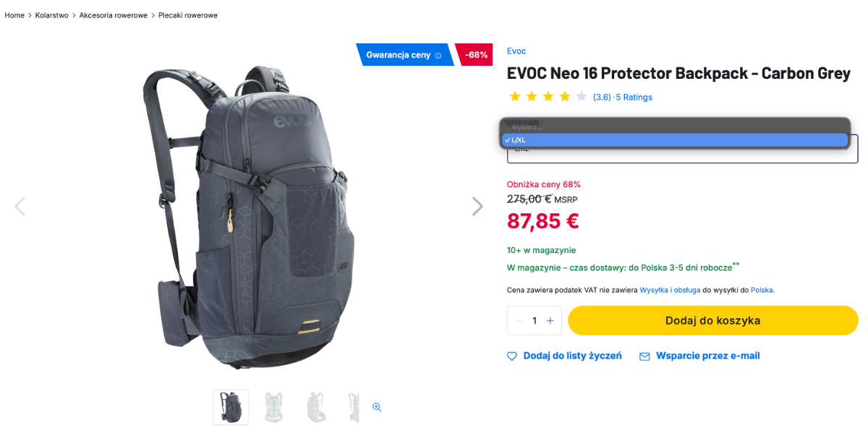Add the backpack via Dodaj do koszyka
The width and height of the screenshot is (868, 431).
point(713,320)
